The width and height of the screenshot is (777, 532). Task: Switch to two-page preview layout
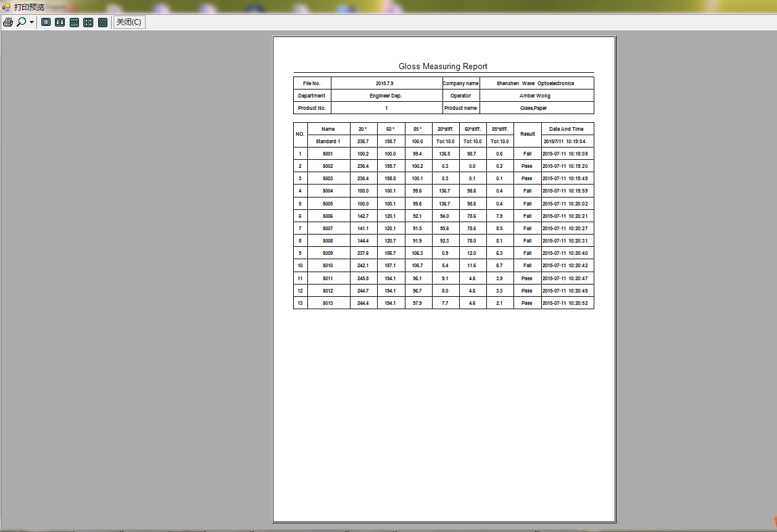[x=60, y=22]
